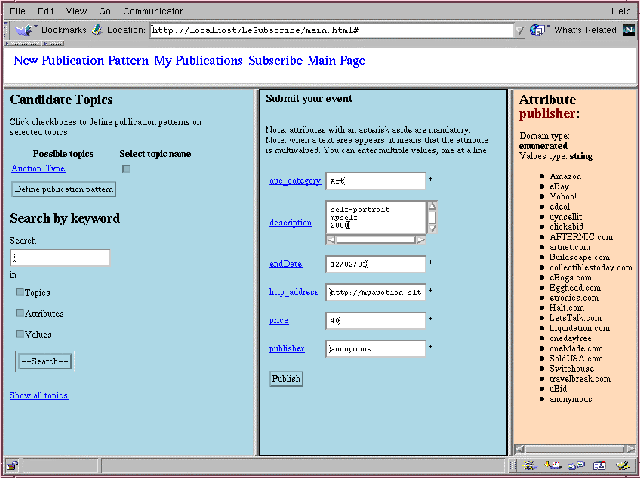Click the Netscape logo throbber
Viewport: 640px width, 480px height.
pyautogui.click(x=629, y=30)
